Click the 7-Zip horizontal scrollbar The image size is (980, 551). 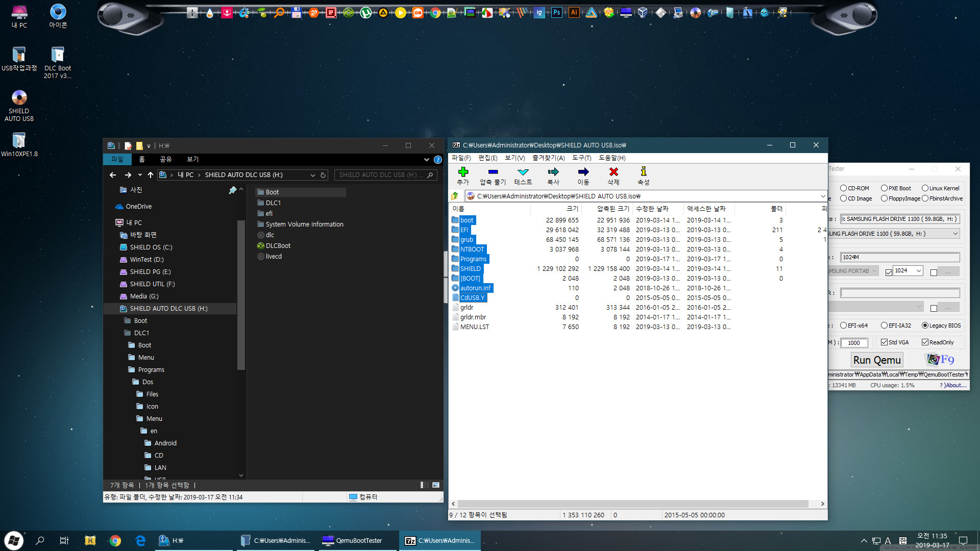tap(633, 504)
